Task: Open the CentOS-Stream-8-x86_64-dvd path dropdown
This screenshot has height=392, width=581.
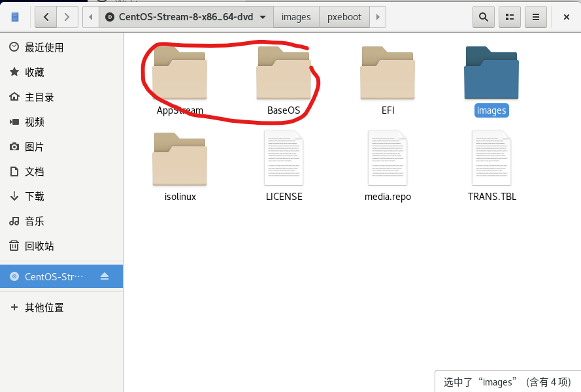Action: [x=186, y=17]
